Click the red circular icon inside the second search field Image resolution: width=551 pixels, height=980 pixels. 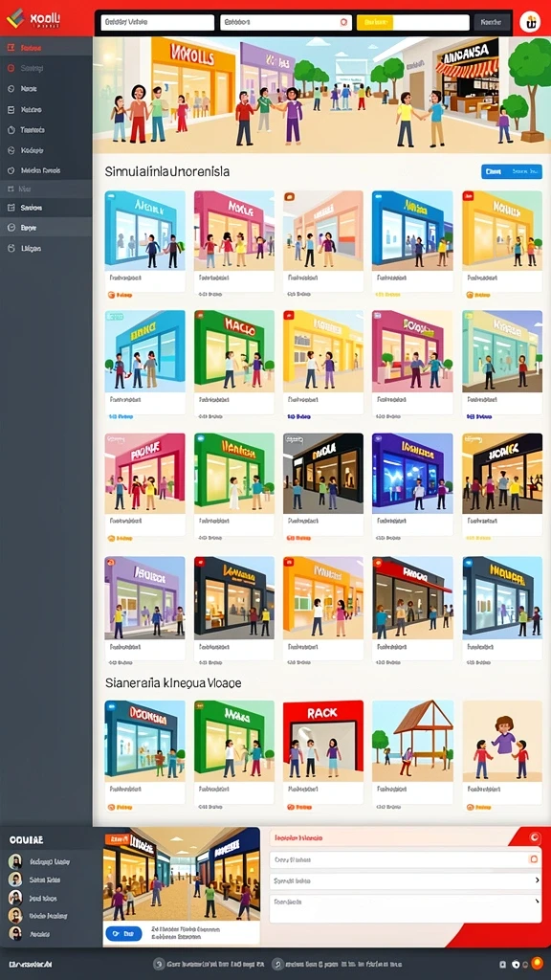pos(343,22)
